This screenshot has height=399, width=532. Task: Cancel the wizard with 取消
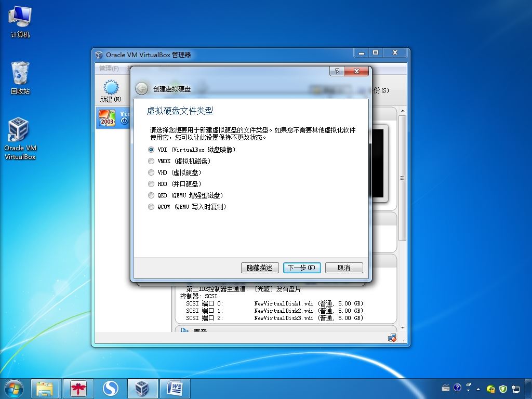[344, 268]
